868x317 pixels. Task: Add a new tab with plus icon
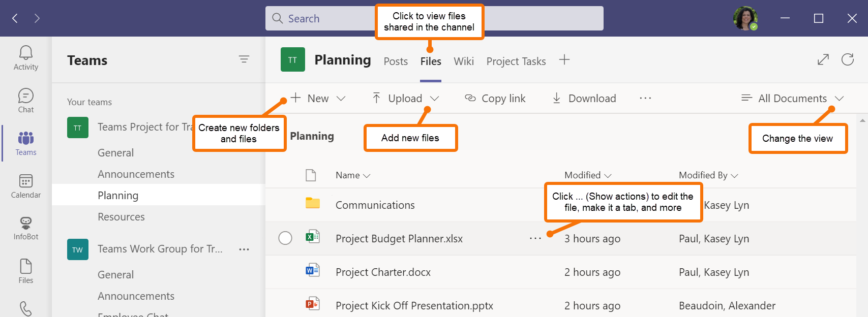(564, 60)
